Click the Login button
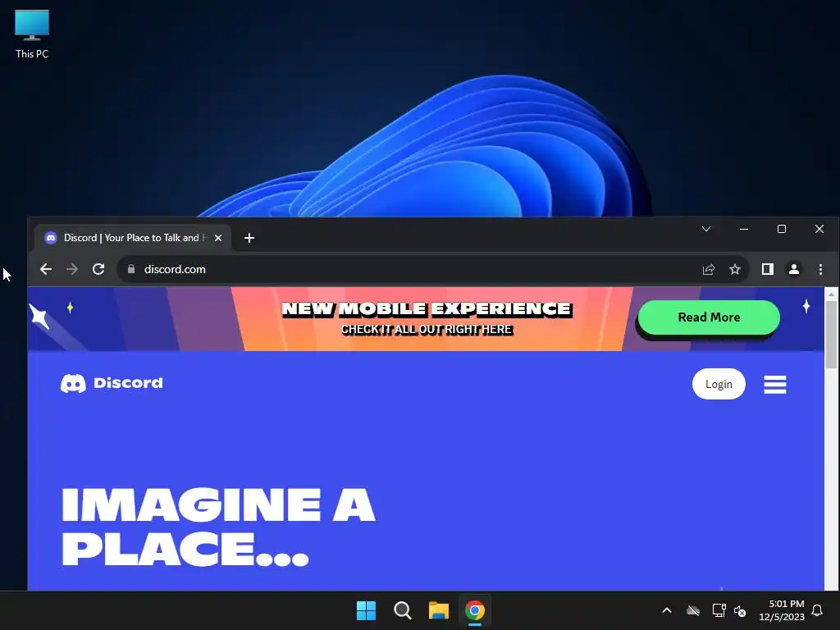 [x=719, y=384]
